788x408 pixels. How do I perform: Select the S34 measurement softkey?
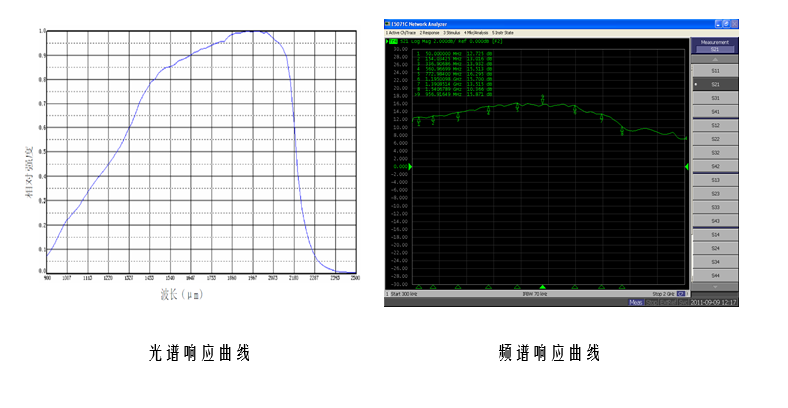tap(715, 262)
